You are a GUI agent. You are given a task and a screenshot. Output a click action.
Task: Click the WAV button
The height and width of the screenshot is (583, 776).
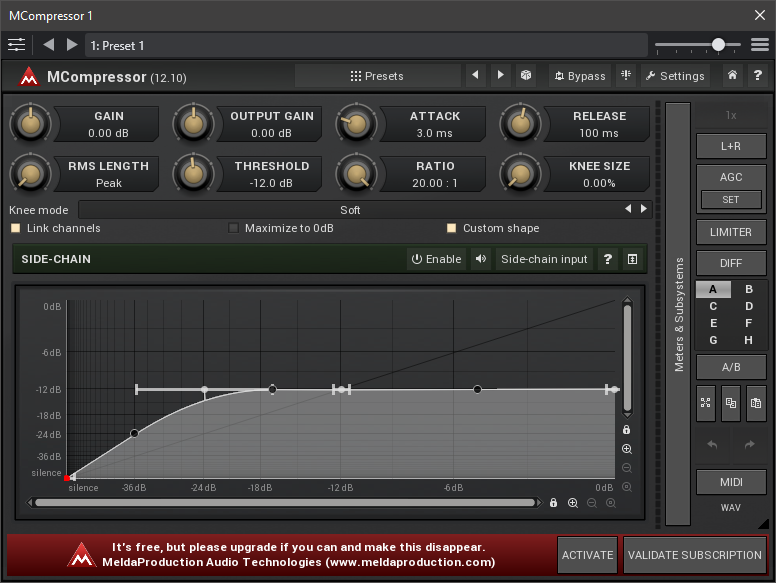731,507
